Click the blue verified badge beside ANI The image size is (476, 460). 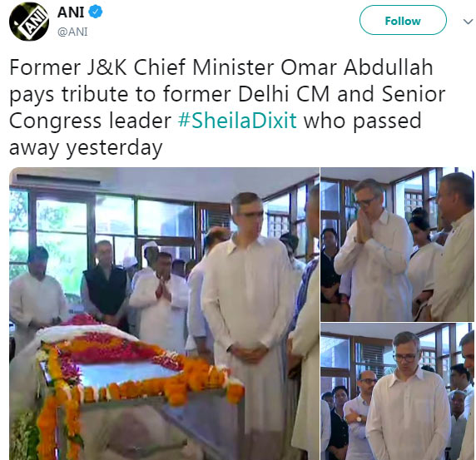pos(96,12)
